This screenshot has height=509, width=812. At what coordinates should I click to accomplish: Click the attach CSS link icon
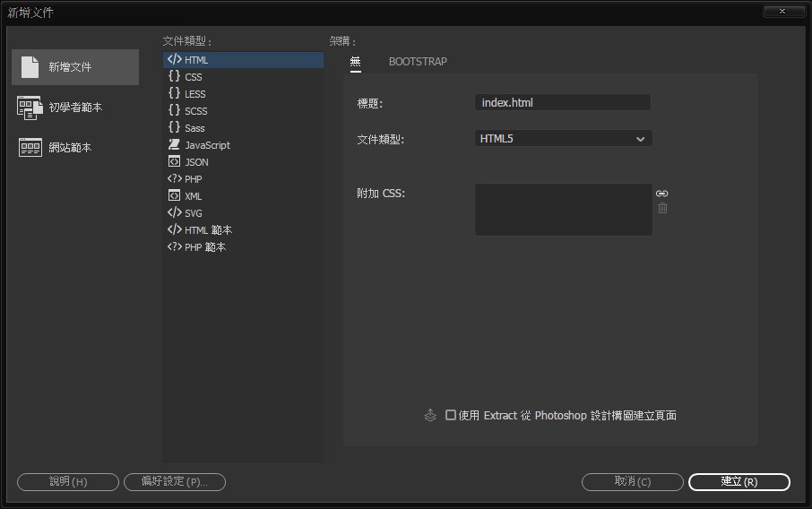(x=662, y=194)
